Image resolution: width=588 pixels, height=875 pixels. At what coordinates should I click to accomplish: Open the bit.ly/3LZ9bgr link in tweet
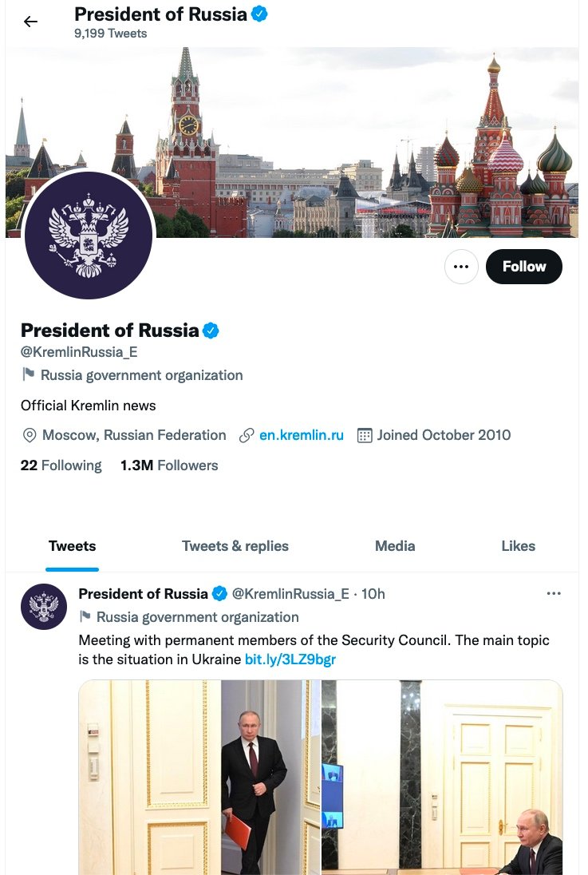pyautogui.click(x=290, y=659)
